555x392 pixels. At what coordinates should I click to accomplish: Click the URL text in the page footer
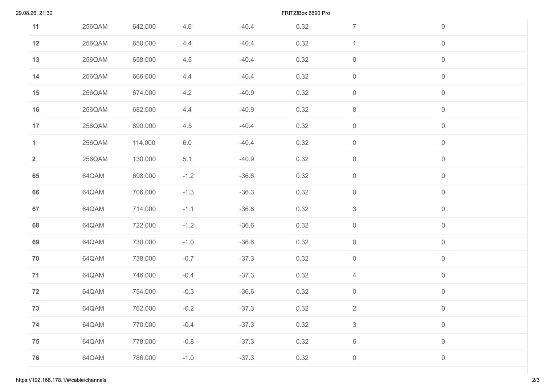61,380
